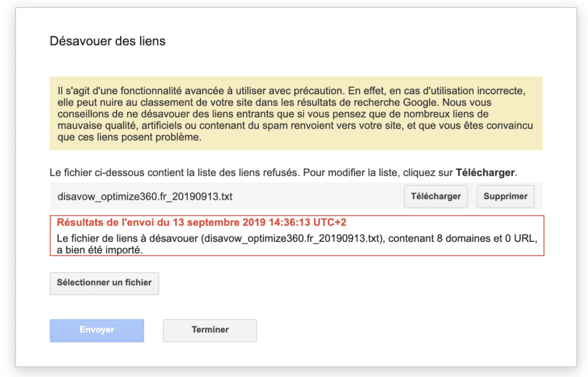The width and height of the screenshot is (588, 377).
Task: Submit using the blue Envoyer button
Action: 96,330
